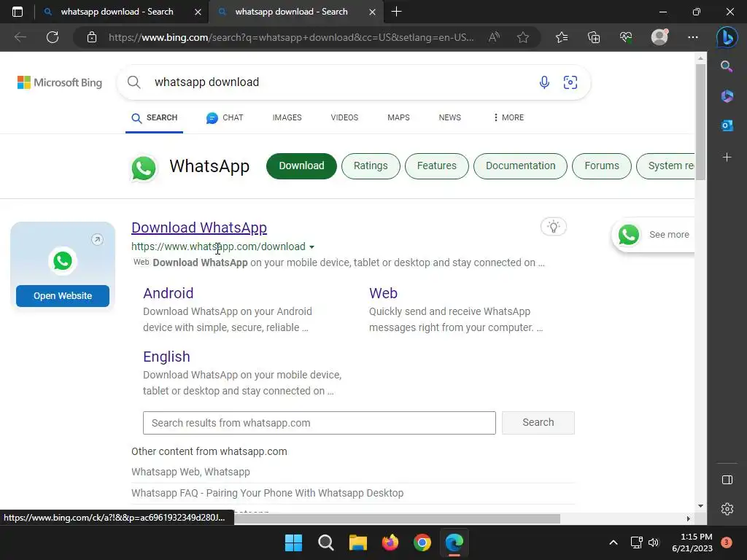
Task: Click the lightbulb insights icon beside the result
Action: (x=554, y=227)
